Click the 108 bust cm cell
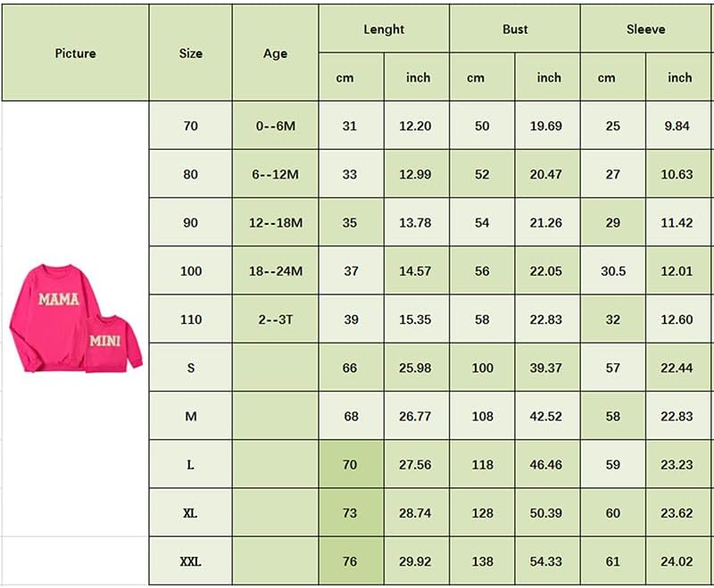 [x=482, y=416]
